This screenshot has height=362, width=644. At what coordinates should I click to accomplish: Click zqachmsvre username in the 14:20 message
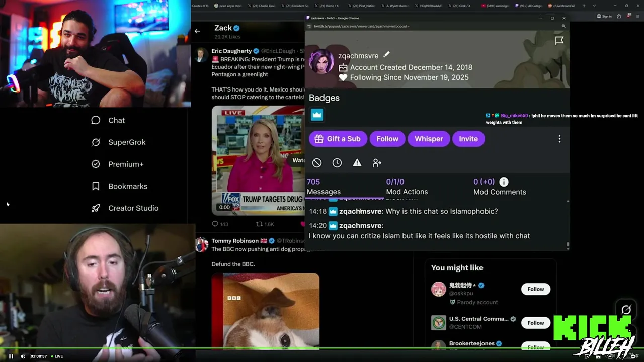click(361, 226)
